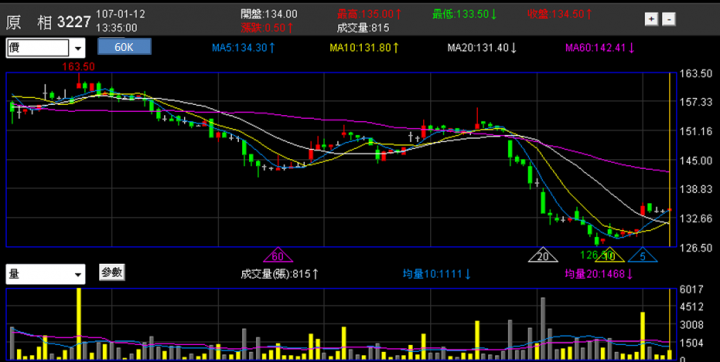Viewport: 720px width, 362px height.
Task: Click the stock name 原相 3227
Action: (48, 22)
